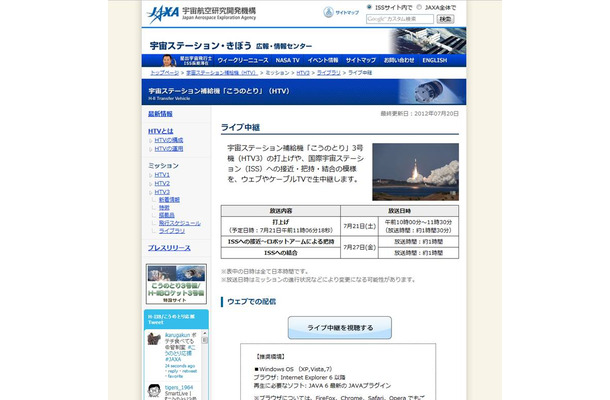Open the サイトマップ icon link beside search

click(341, 12)
